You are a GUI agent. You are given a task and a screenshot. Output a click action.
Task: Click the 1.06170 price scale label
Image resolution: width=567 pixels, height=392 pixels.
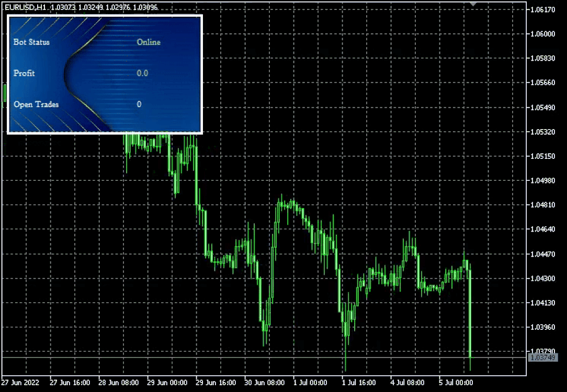[x=542, y=9]
